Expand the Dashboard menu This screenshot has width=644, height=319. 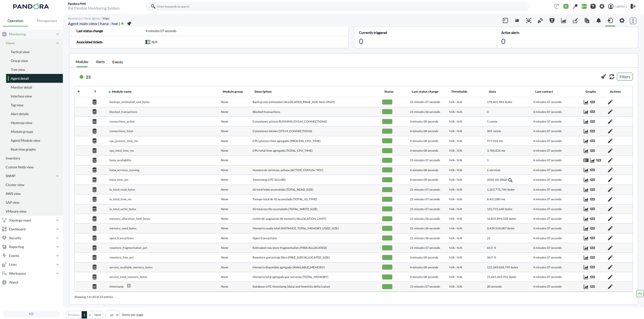58,229
